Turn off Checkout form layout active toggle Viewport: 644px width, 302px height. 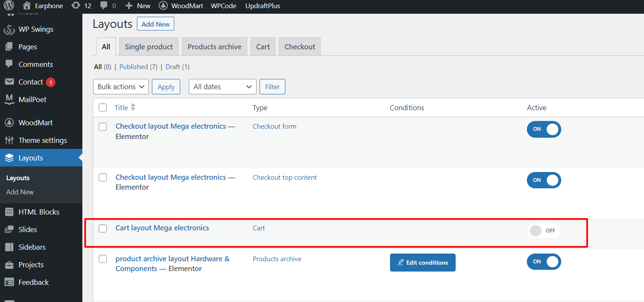coord(544,129)
